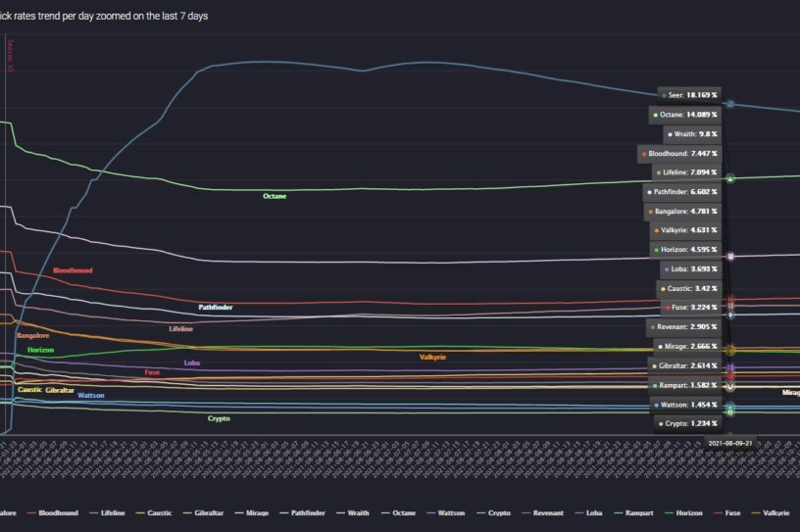Toggle Mirage series in bottom legend

[252, 513]
